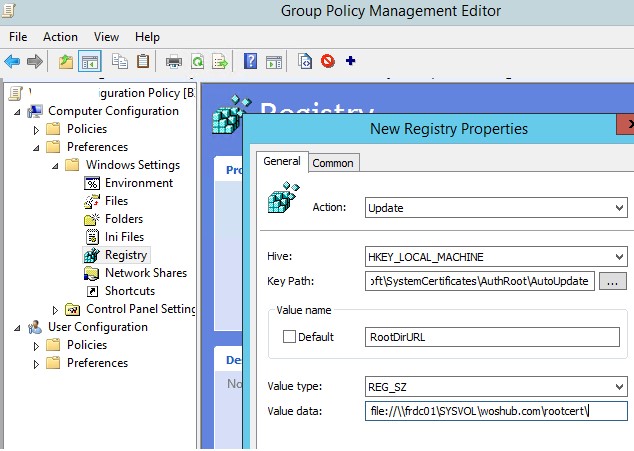The width and height of the screenshot is (634, 451).
Task: Click the Up one level folder icon
Action: point(66,62)
